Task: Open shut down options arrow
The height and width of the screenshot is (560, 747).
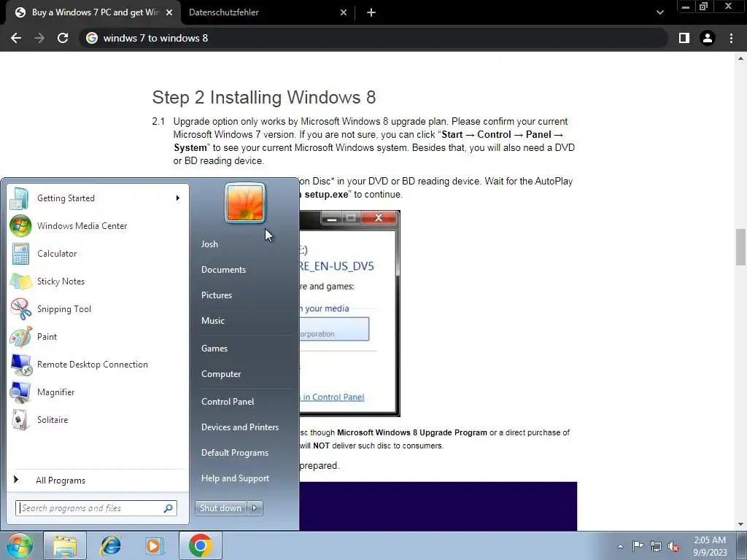Action: 255,508
